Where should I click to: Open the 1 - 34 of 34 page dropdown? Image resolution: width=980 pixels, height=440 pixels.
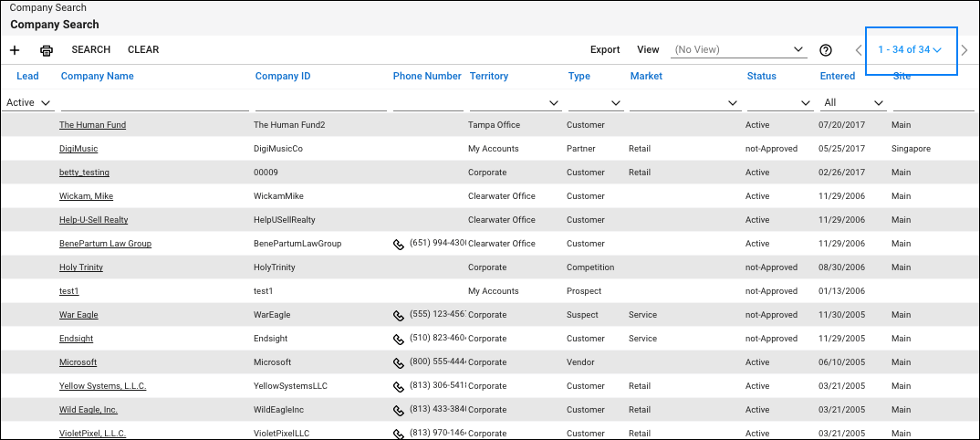click(910, 50)
